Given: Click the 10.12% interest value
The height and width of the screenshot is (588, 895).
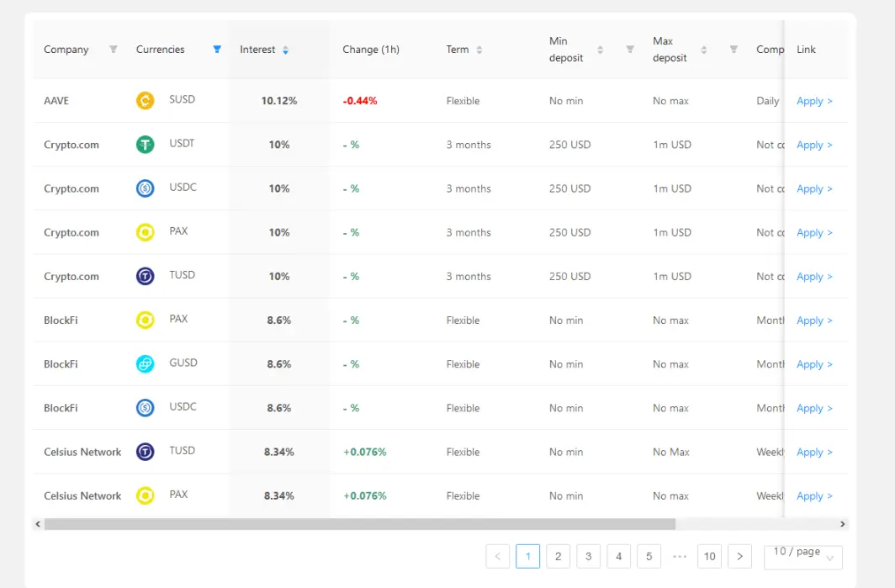Looking at the screenshot, I should 279,101.
